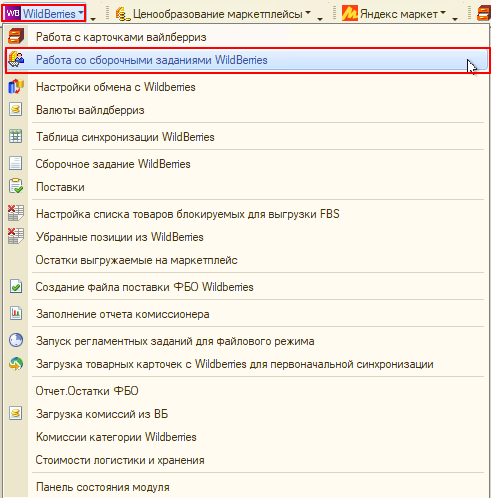Image resolution: width=491 pixels, height=498 pixels.
Task: Expand toolbar options arrow after WildBerries
Action: tap(93, 19)
